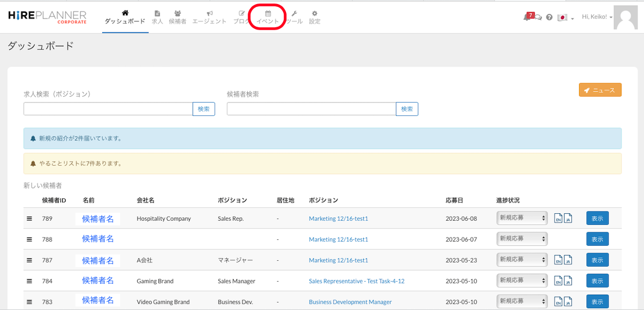Click the 求人検索 position search input field
The width and height of the screenshot is (644, 310).
tap(108, 109)
